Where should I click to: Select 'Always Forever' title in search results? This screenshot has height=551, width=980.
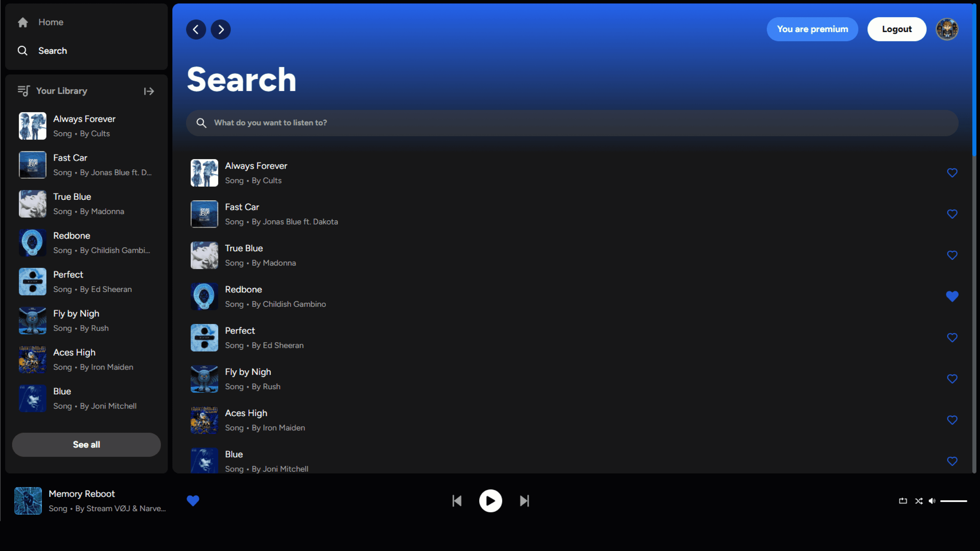click(256, 166)
